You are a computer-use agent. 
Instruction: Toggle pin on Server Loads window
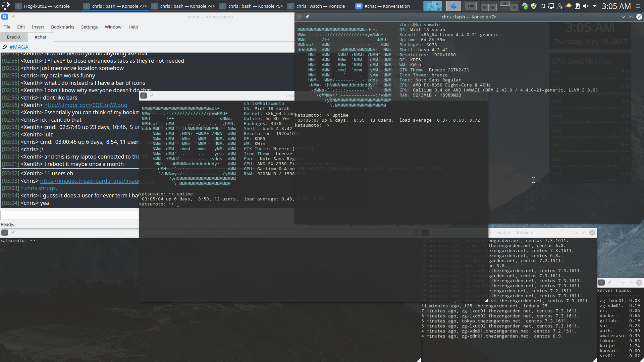609,283
